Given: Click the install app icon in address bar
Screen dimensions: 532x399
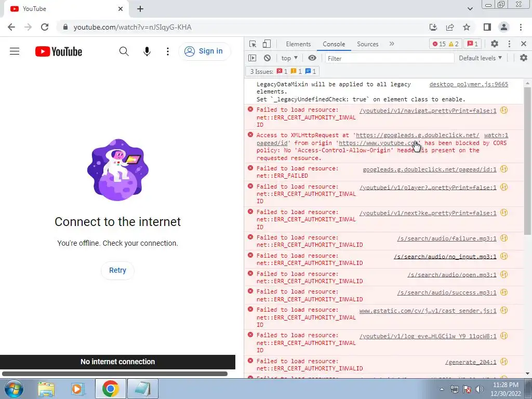Looking at the screenshot, I should tap(433, 27).
